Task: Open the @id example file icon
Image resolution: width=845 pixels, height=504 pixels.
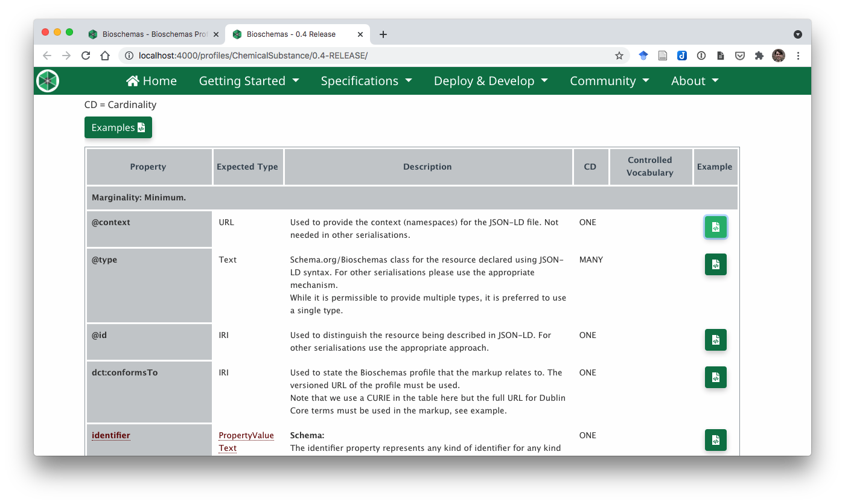Action: [x=715, y=339]
